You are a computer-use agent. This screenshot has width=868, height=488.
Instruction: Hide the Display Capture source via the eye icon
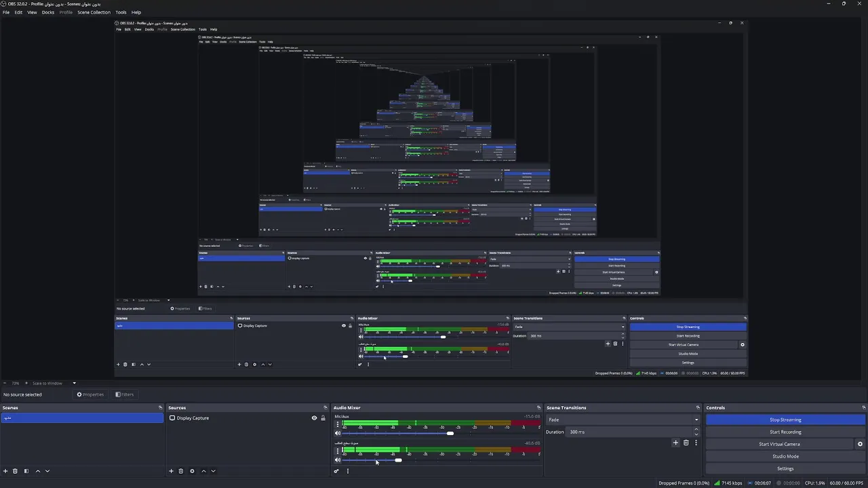point(314,418)
